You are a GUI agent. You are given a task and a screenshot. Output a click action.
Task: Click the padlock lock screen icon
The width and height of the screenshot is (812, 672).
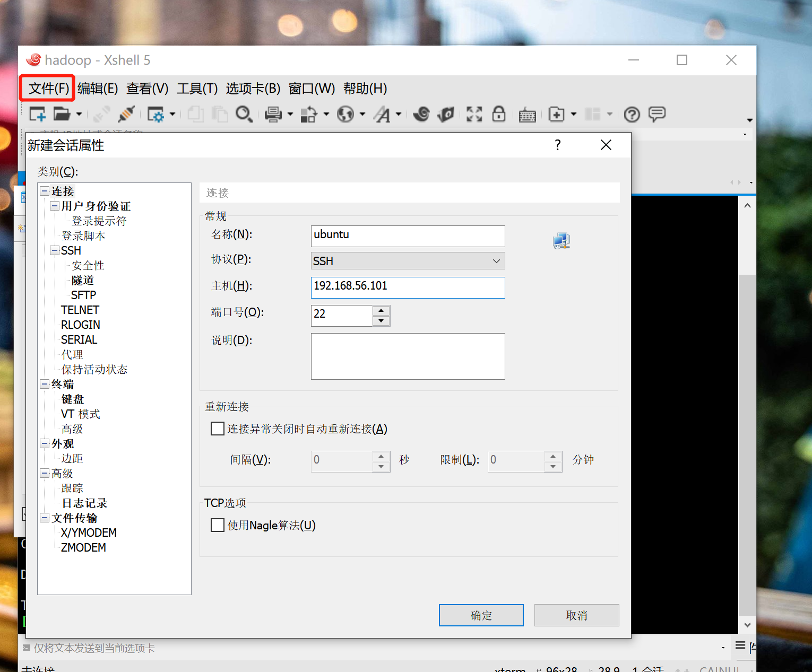499,114
